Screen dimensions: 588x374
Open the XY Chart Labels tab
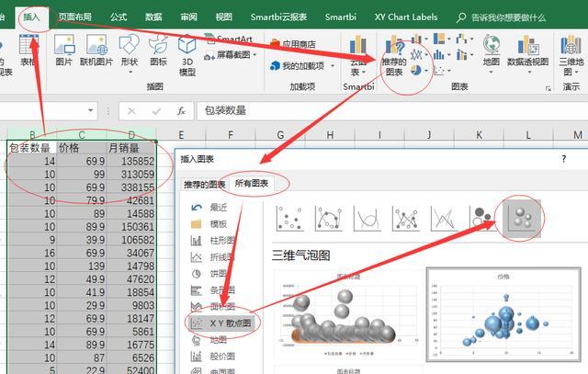pyautogui.click(x=406, y=17)
